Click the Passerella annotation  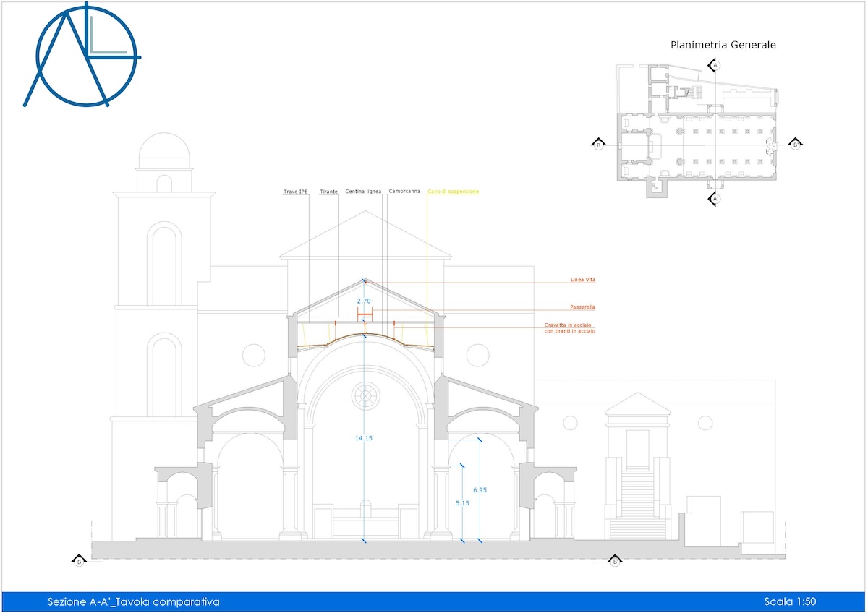pos(582,307)
